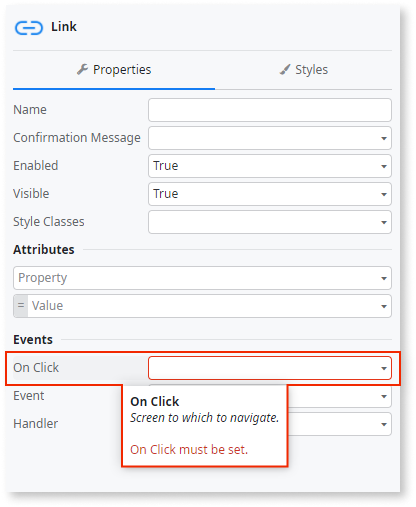416x507 pixels.
Task: Open the Attributes Property dropdown
Action: [202, 278]
